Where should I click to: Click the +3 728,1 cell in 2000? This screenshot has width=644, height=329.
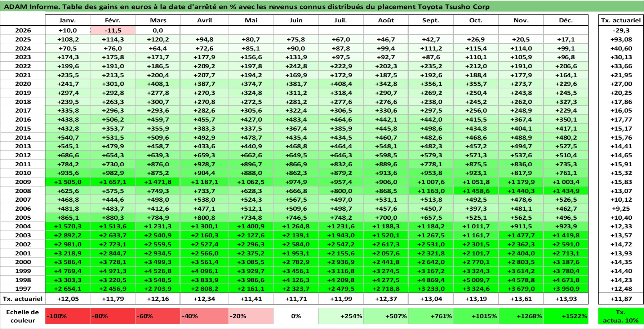[x=113, y=262]
